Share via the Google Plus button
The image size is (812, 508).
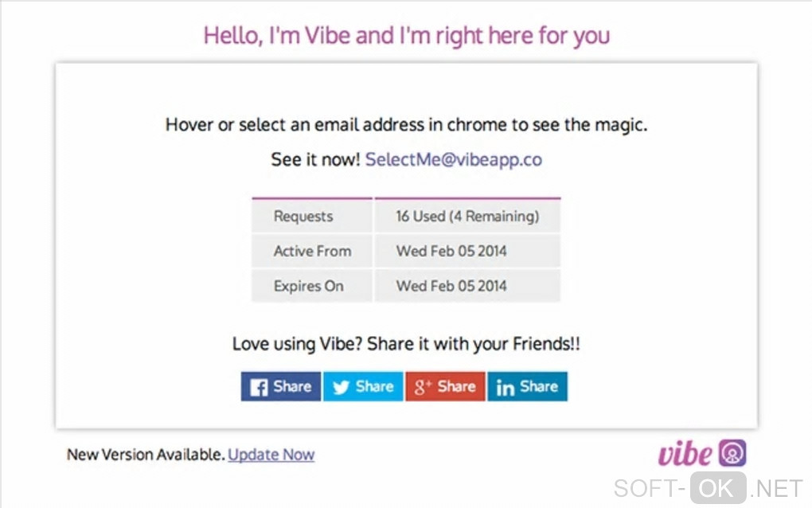445,386
